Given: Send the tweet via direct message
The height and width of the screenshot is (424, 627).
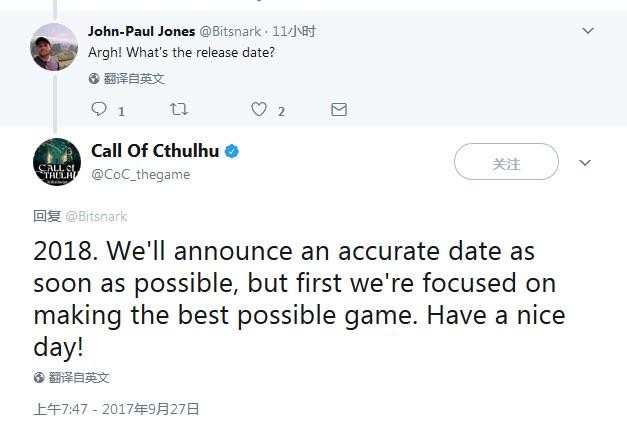Looking at the screenshot, I should point(339,110).
